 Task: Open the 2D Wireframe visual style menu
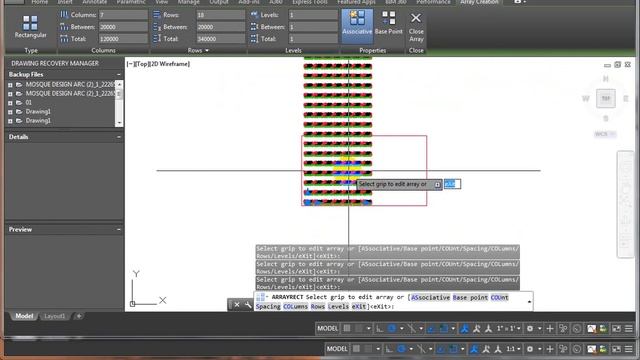tap(170, 64)
